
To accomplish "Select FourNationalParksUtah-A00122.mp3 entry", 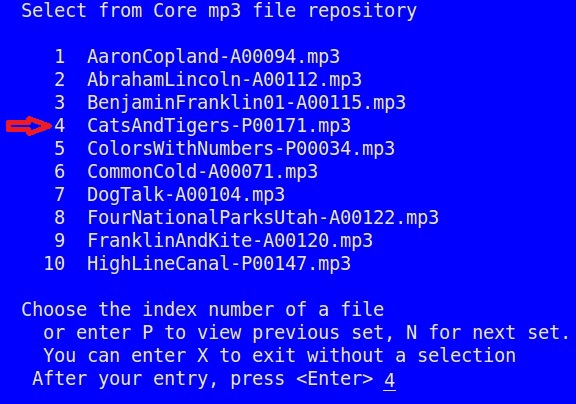I will point(263,218).
